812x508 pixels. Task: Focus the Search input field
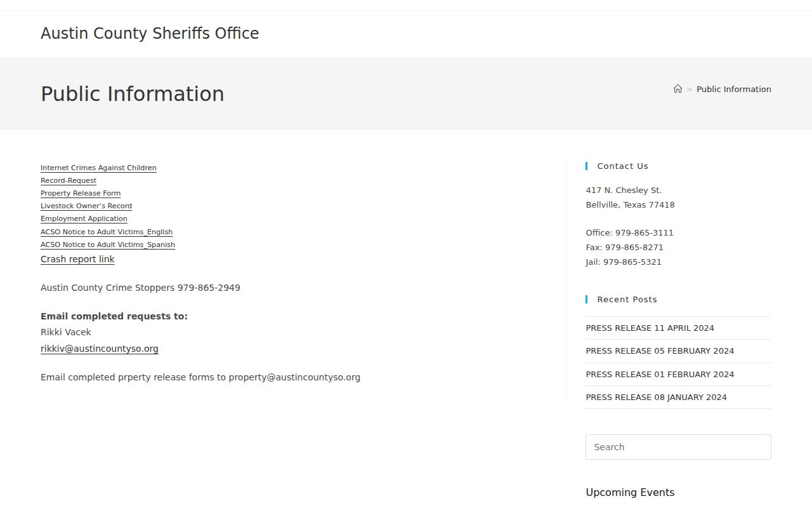[678, 447]
